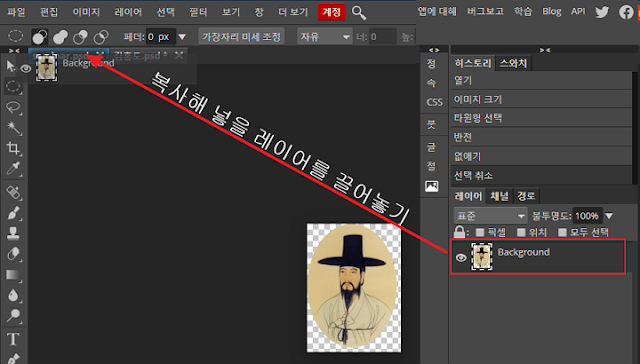Screen dimensions: 640x364
Task: Select the Blur droplet tool
Action: point(13,295)
